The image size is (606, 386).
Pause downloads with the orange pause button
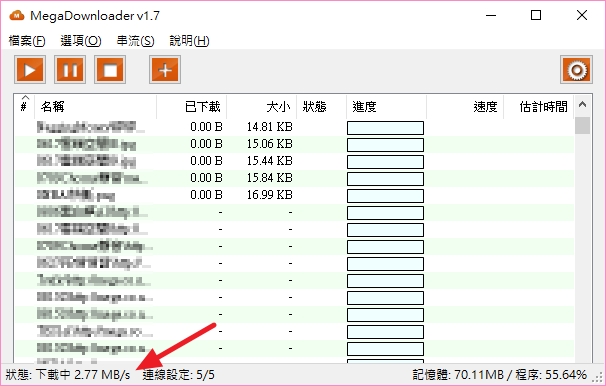click(x=70, y=70)
